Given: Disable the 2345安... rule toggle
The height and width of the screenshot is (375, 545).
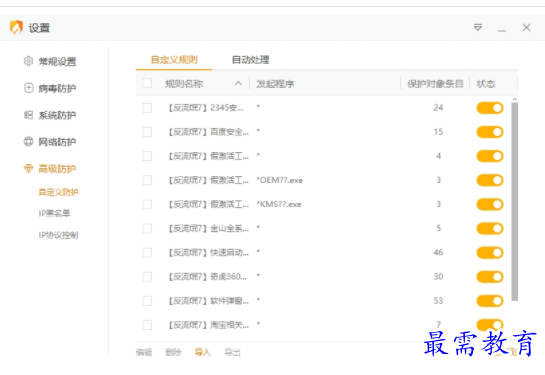Looking at the screenshot, I should pyautogui.click(x=490, y=108).
